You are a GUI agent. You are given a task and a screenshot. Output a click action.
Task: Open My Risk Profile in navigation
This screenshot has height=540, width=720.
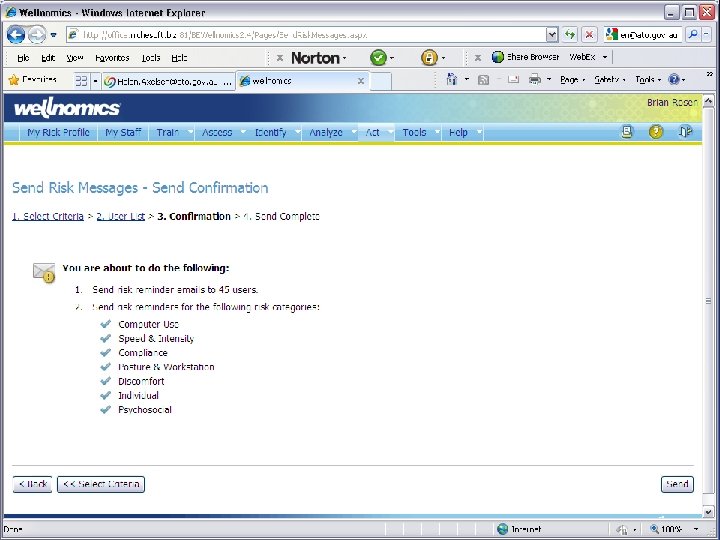[x=58, y=132]
